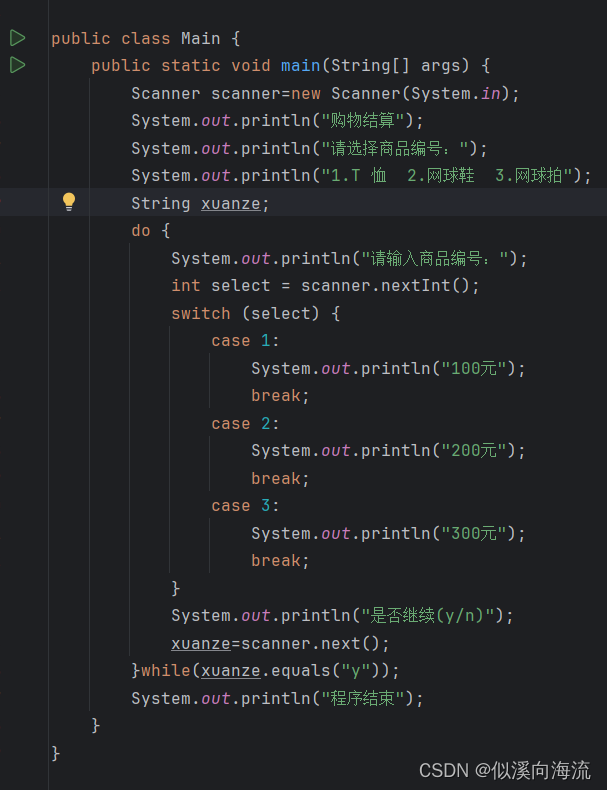Select the "购物结算" string literal
Viewport: 607px width, 790px height.
point(363,121)
